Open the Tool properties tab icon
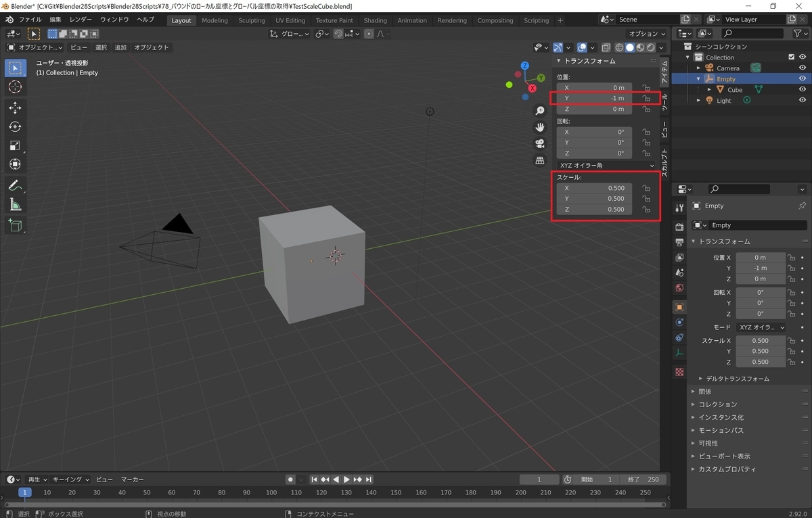The image size is (812, 518). (x=680, y=207)
